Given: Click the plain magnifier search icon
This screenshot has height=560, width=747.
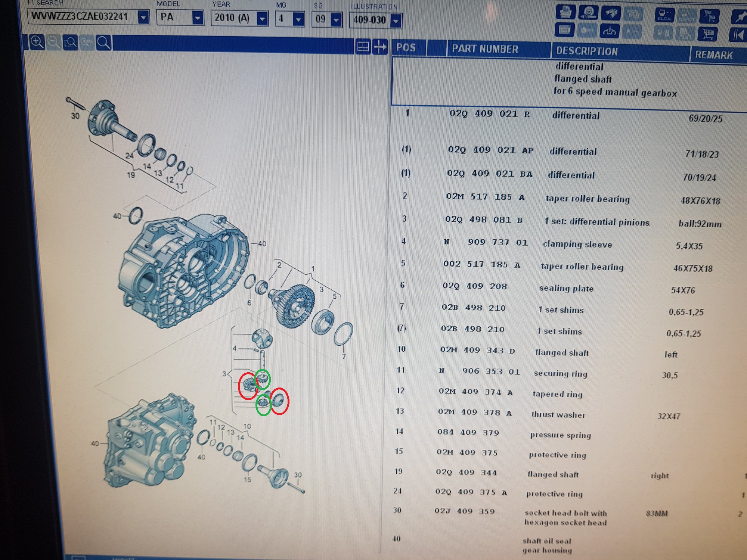Looking at the screenshot, I should (103, 43).
